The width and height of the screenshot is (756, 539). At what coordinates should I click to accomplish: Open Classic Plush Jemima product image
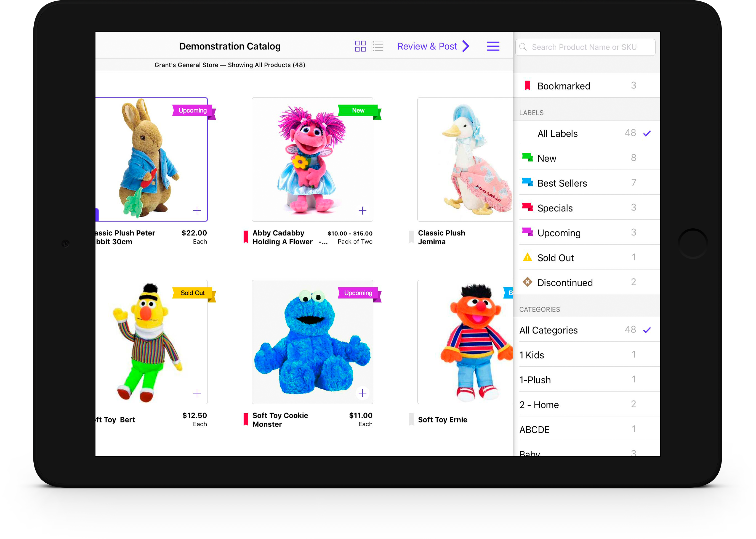tap(465, 159)
